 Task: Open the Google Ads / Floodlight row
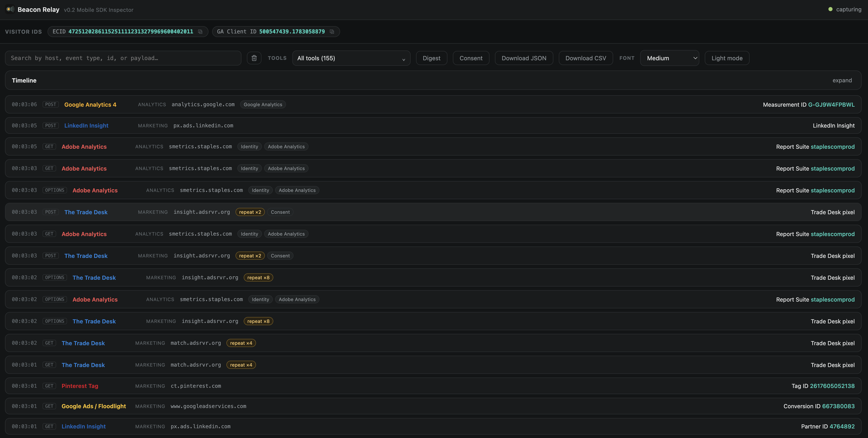click(x=433, y=406)
